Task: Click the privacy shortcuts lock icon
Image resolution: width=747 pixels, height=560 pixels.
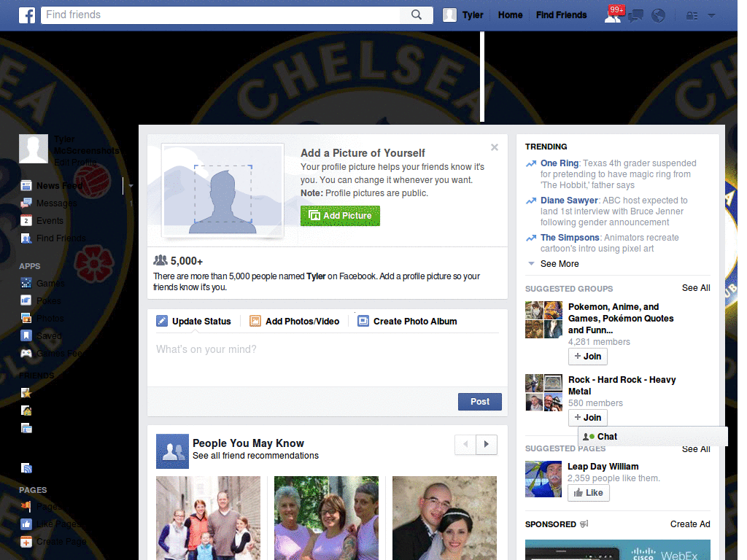Action: tap(692, 16)
